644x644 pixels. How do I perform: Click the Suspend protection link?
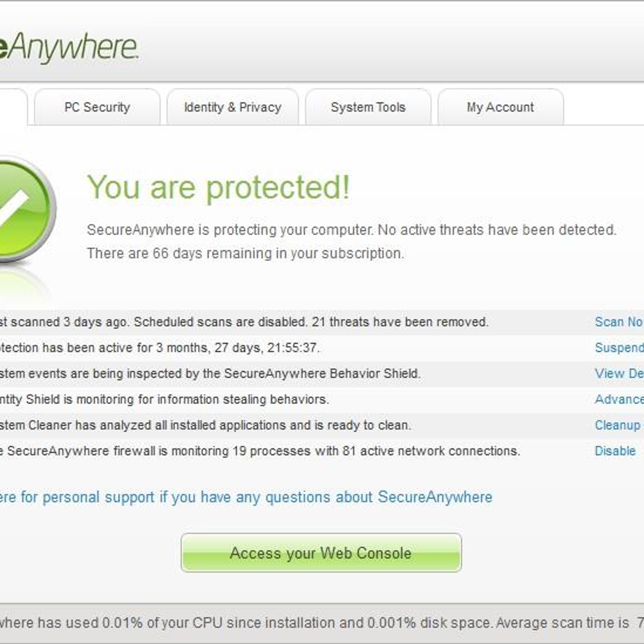[619, 348]
